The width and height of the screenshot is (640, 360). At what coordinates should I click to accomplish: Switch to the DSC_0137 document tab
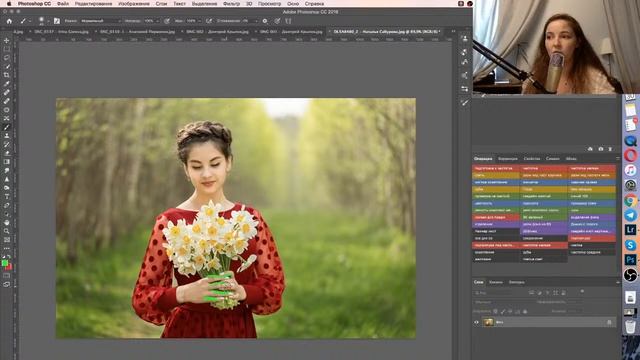[x=61, y=31]
